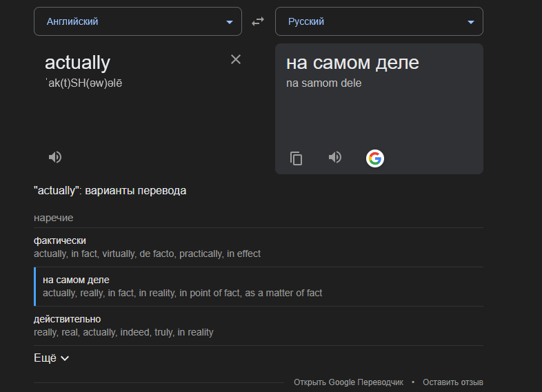This screenshot has width=542, height=392.
Task: Click the Google logo search icon
Action: [x=375, y=158]
